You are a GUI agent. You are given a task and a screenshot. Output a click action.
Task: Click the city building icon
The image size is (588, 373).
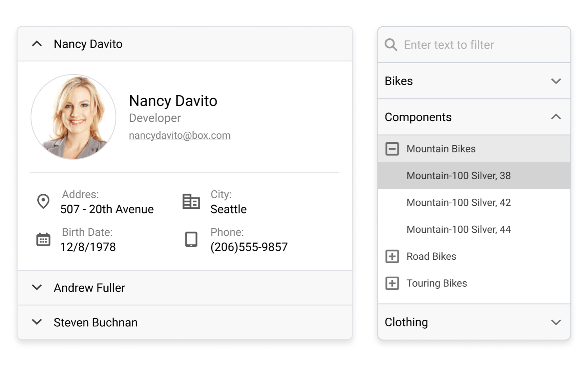pyautogui.click(x=191, y=201)
